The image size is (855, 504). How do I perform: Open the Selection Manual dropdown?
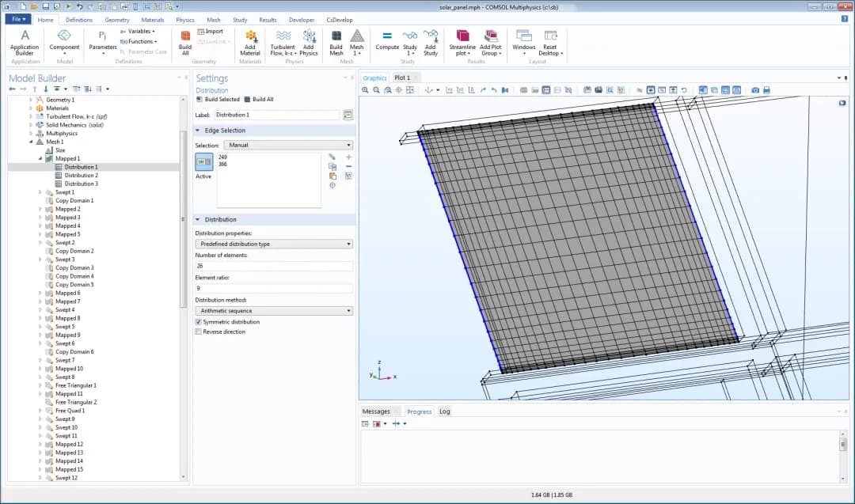pyautogui.click(x=288, y=146)
